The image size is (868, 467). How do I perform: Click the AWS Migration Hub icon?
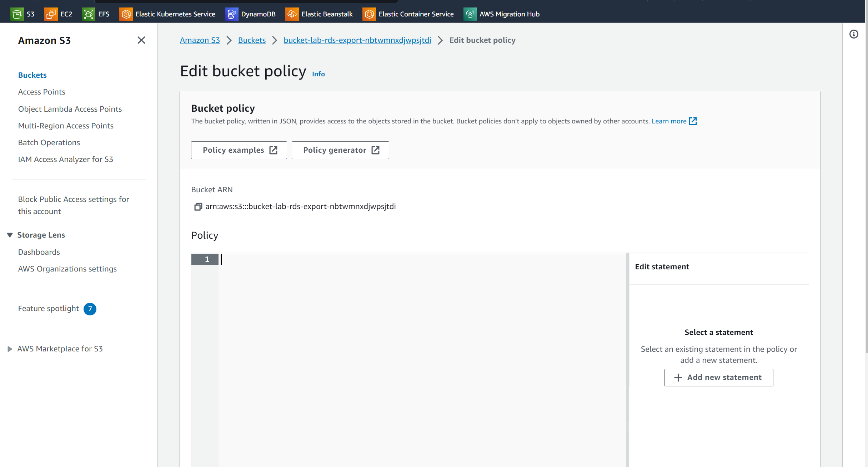(470, 14)
